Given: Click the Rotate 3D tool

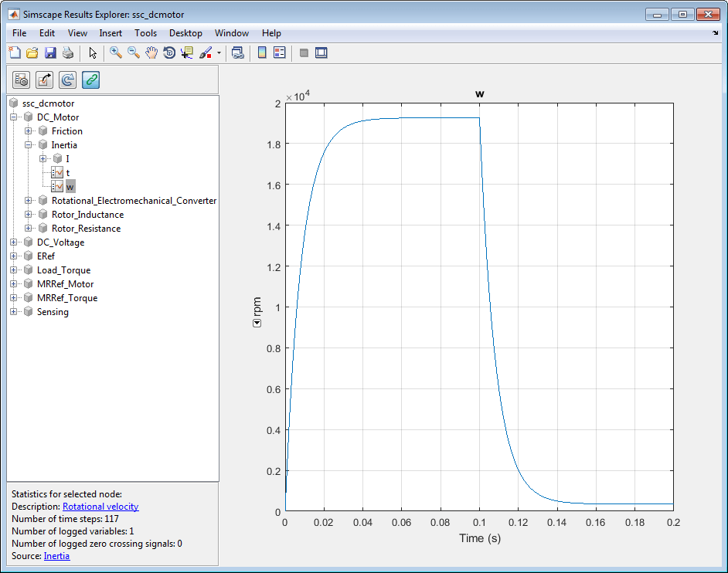Looking at the screenshot, I should coord(169,53).
